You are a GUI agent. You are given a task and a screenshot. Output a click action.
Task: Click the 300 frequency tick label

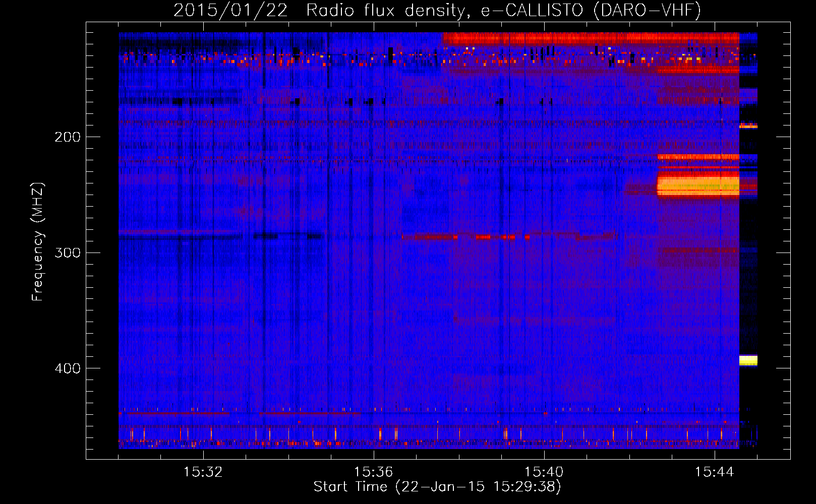pyautogui.click(x=68, y=253)
